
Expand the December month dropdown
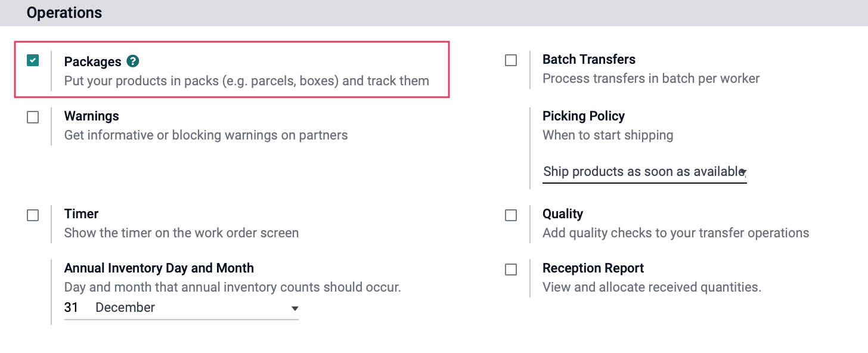point(197,308)
